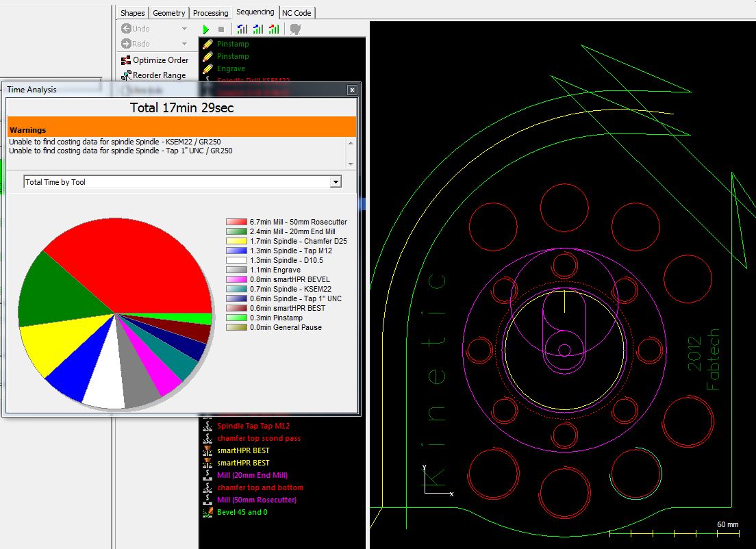This screenshot has height=549, width=756.
Task: Click the Total 17min 29sec heading
Action: click(181, 107)
